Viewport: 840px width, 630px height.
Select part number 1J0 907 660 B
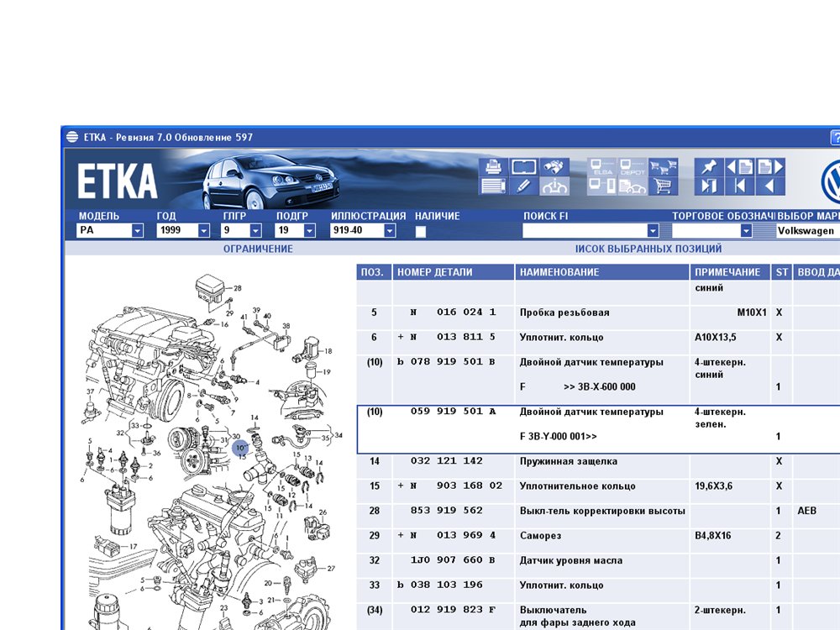[454, 560]
